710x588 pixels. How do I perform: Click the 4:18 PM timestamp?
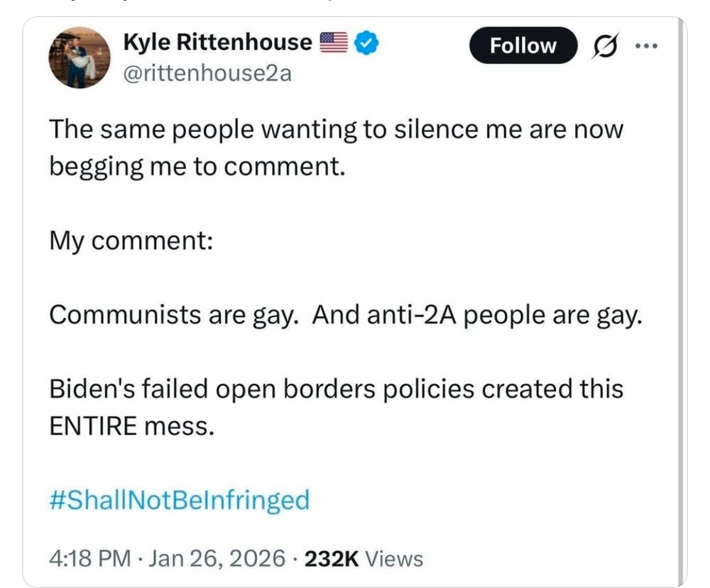pos(90,559)
